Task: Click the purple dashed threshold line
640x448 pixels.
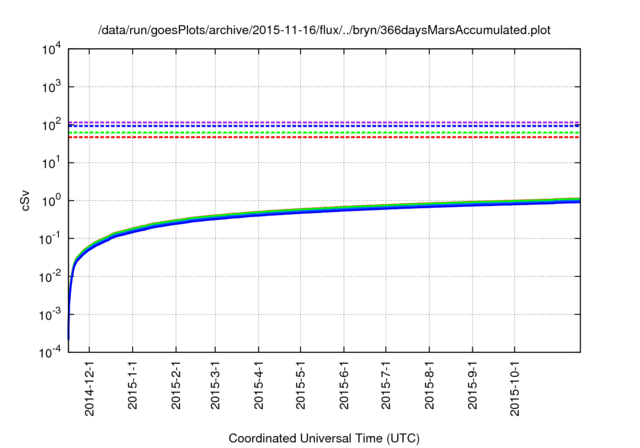Action: [324, 122]
